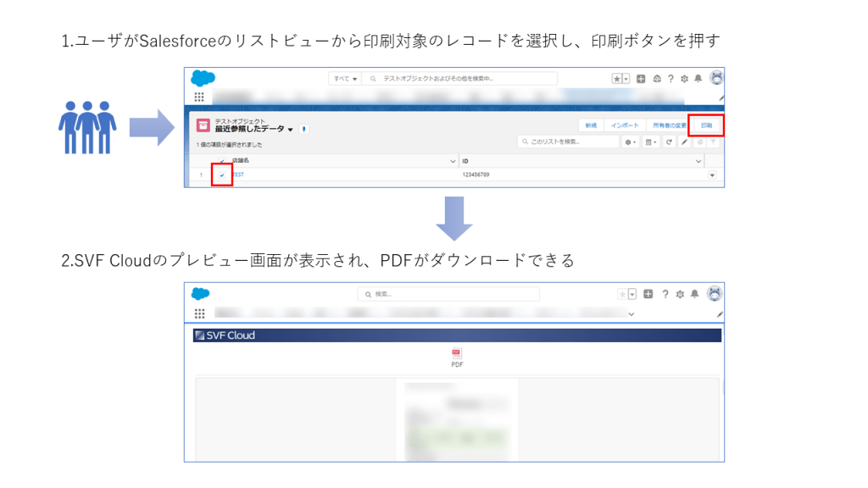Toggle favorite star in list view header

click(617, 78)
